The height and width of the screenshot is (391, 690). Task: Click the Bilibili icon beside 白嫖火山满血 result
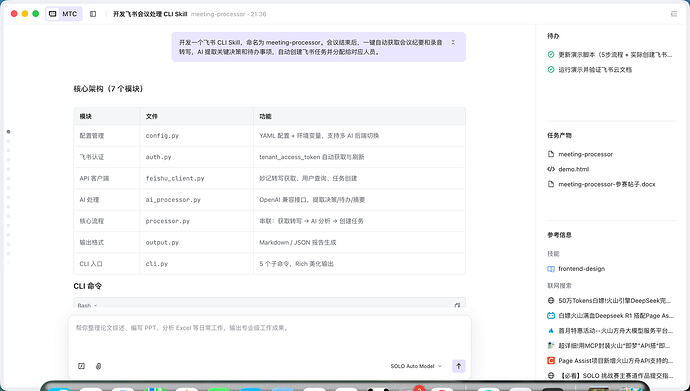click(551, 316)
